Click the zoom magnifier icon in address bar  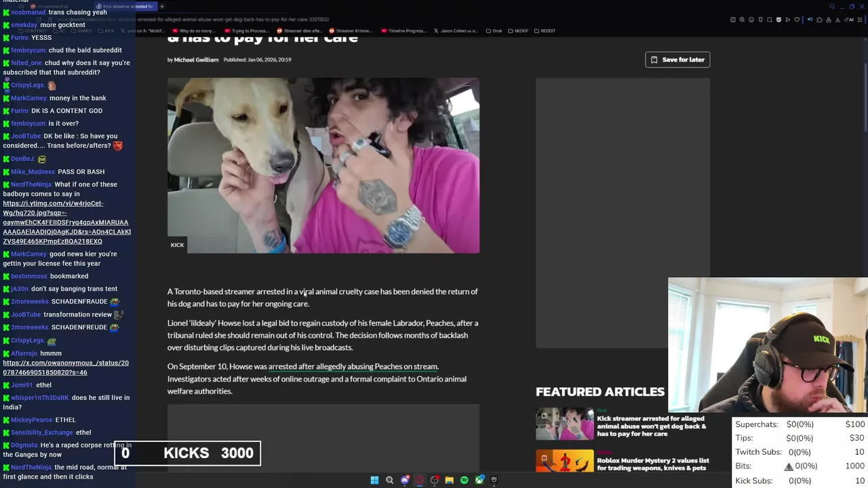tap(742, 20)
